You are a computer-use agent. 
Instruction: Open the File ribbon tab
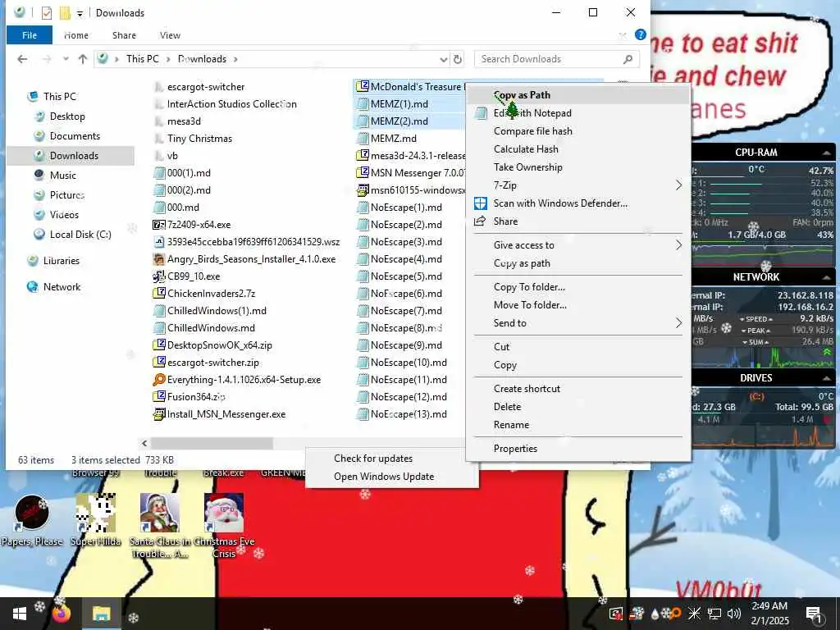tap(30, 35)
